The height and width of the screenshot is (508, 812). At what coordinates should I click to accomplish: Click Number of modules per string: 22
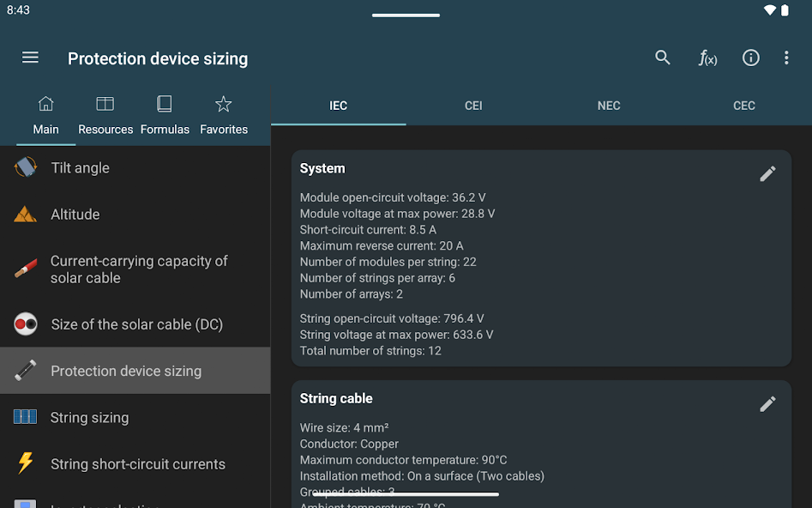388,262
